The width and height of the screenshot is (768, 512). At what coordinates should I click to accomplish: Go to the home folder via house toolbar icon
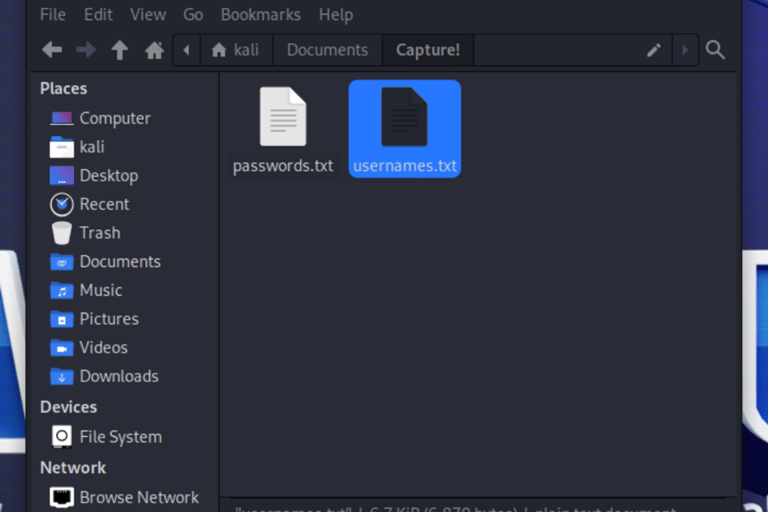tap(154, 49)
